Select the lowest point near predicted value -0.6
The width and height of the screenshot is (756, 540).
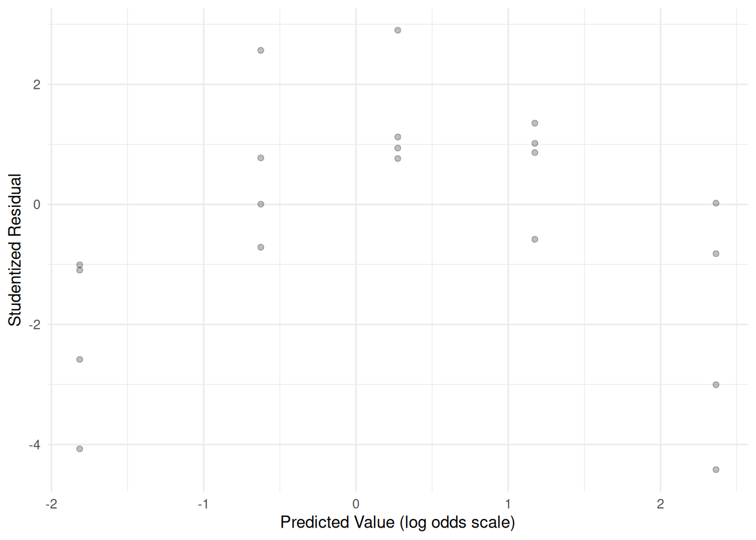pos(261,247)
